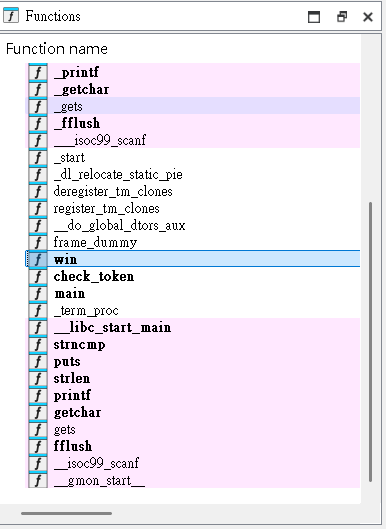
Task: Select the _start function name
Action: coord(69,158)
